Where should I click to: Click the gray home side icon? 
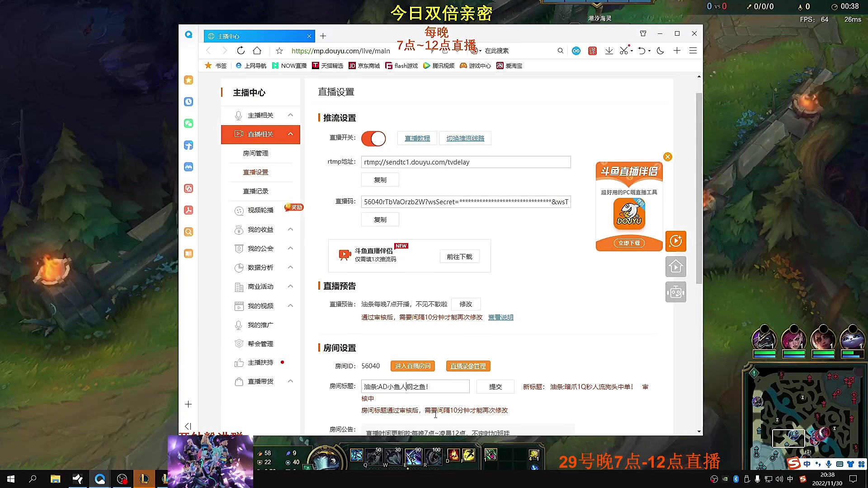click(676, 267)
